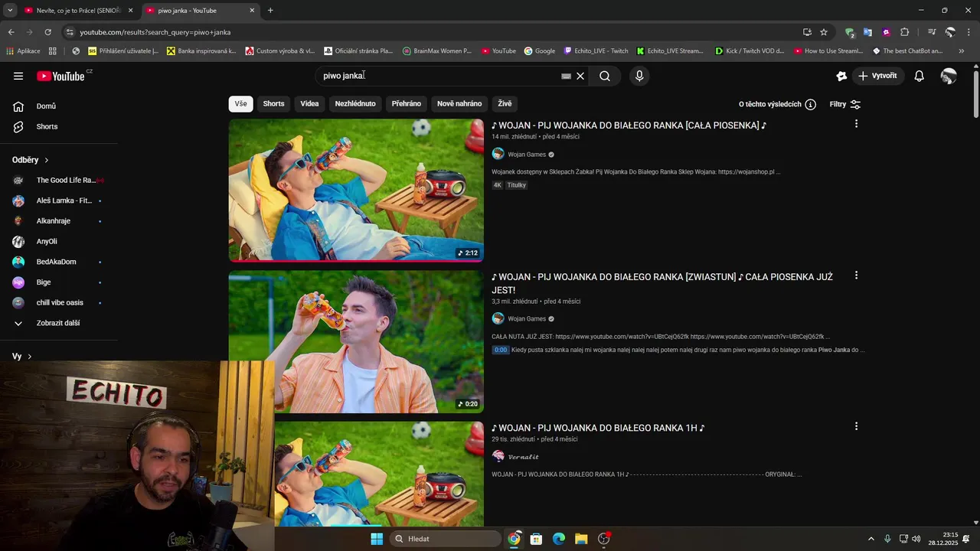
Task: Open the YouTube hamburger guide menu
Action: 18,76
